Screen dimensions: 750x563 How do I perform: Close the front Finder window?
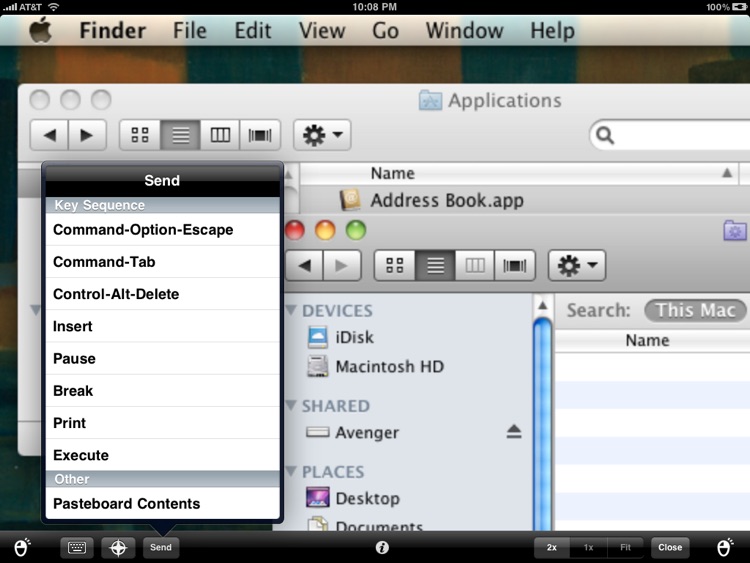pyautogui.click(x=295, y=230)
